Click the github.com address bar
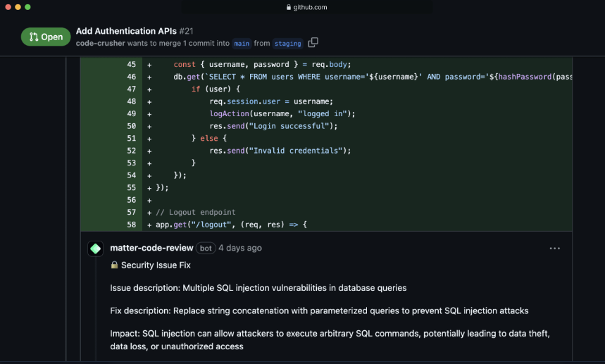This screenshot has width=605, height=364. [306, 7]
